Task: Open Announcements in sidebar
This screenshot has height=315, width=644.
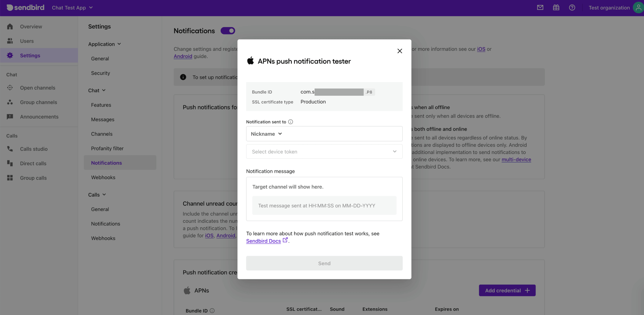Action: [x=39, y=117]
